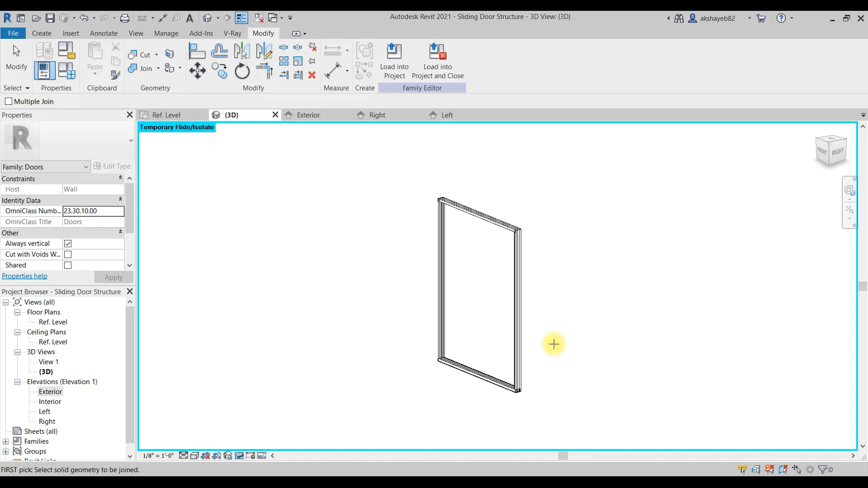Image resolution: width=868 pixels, height=488 pixels.
Task: Select the Interior elevation in Project Browser
Action: point(50,402)
